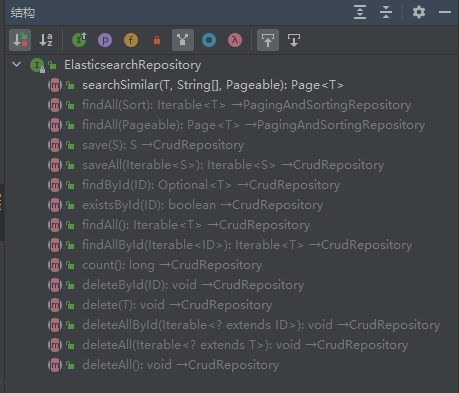Image resolution: width=459 pixels, height=393 pixels.
Task: Select the ElasticsearchRepository interface node
Action: point(132,65)
